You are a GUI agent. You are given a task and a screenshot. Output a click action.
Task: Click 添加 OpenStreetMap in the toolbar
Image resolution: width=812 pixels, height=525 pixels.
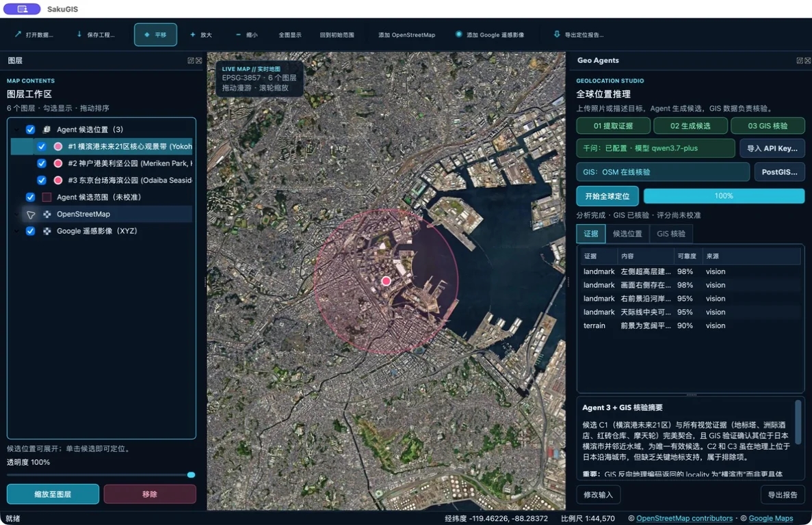(406, 35)
